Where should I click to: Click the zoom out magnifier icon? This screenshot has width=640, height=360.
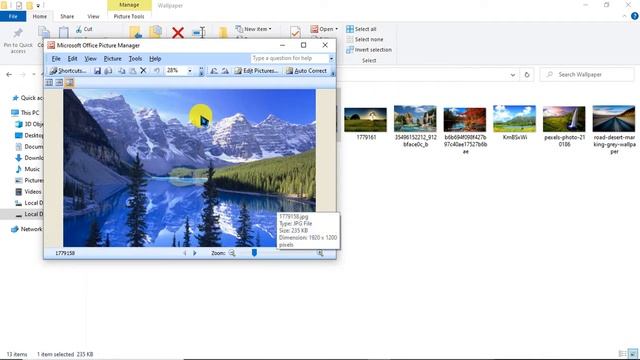(232, 253)
